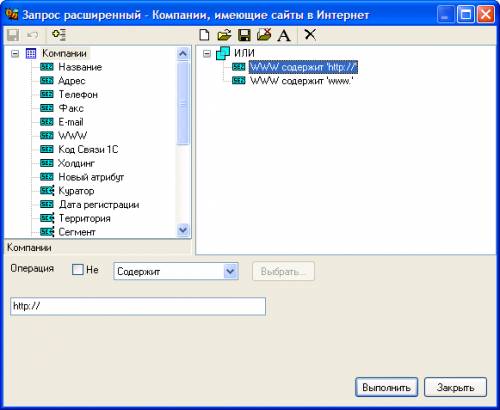The height and width of the screenshot is (410, 500).
Task: Click the "Закрыть" button
Action: [455, 387]
